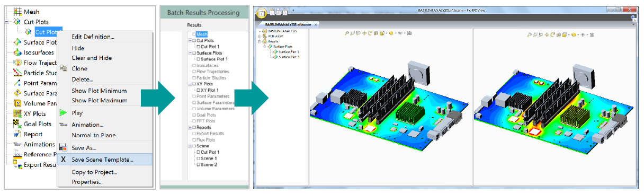
Task: Click the Goal Plots icon
Action: click(17, 124)
